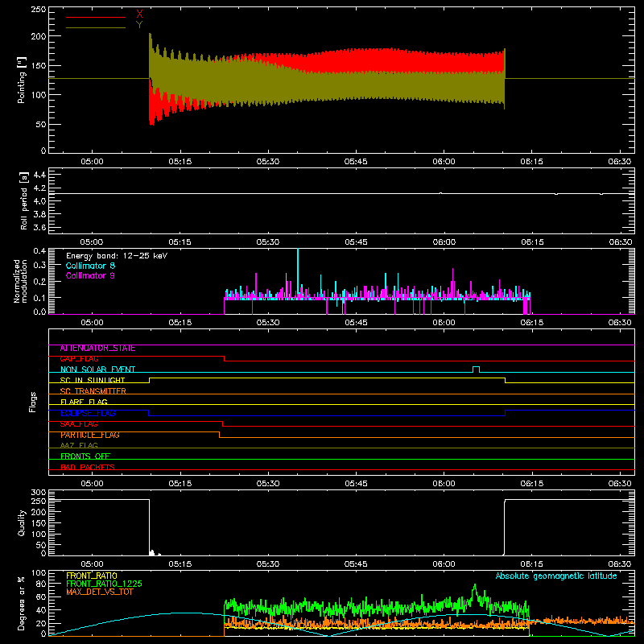
Task: Click the Normalized modulation axis title
Action: [x=20, y=281]
